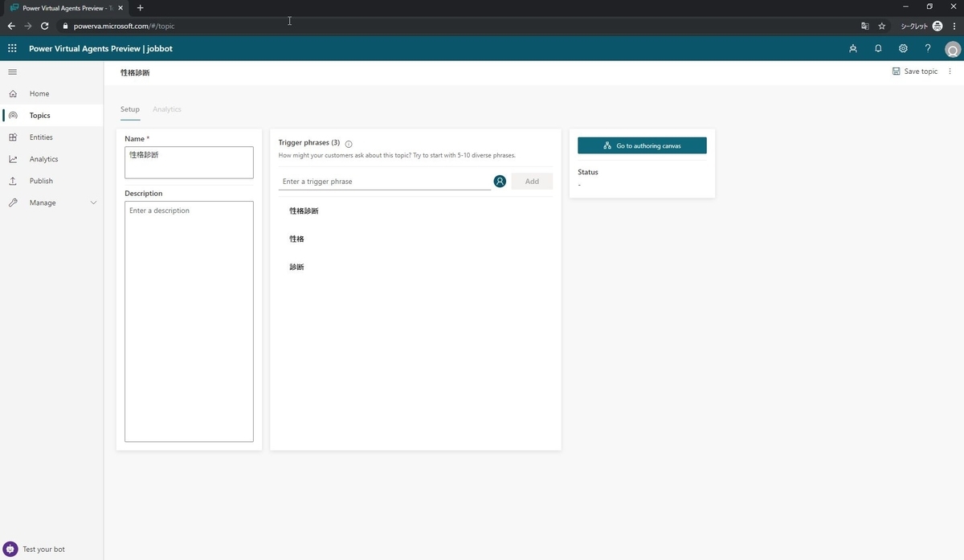Switch to the Setup tab
The height and width of the screenshot is (560, 964).
[x=130, y=109]
